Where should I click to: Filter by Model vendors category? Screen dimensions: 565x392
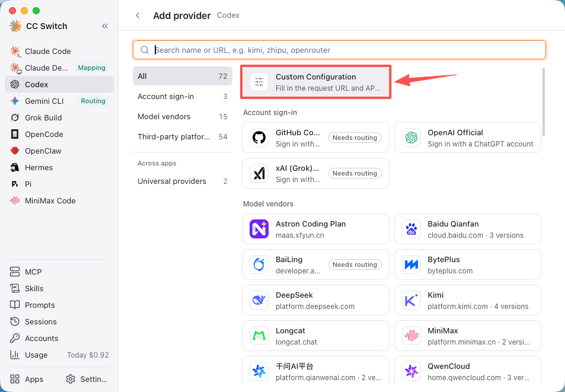[x=183, y=116]
